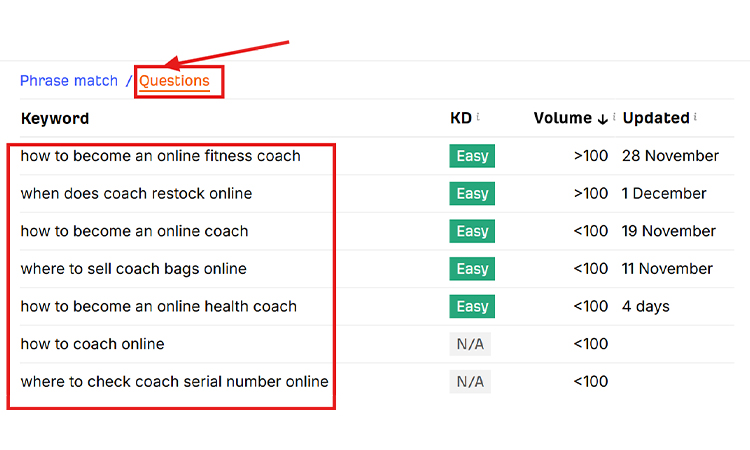Click N/A badge for 'how to coach online'
This screenshot has width=750, height=450.
pyautogui.click(x=470, y=344)
